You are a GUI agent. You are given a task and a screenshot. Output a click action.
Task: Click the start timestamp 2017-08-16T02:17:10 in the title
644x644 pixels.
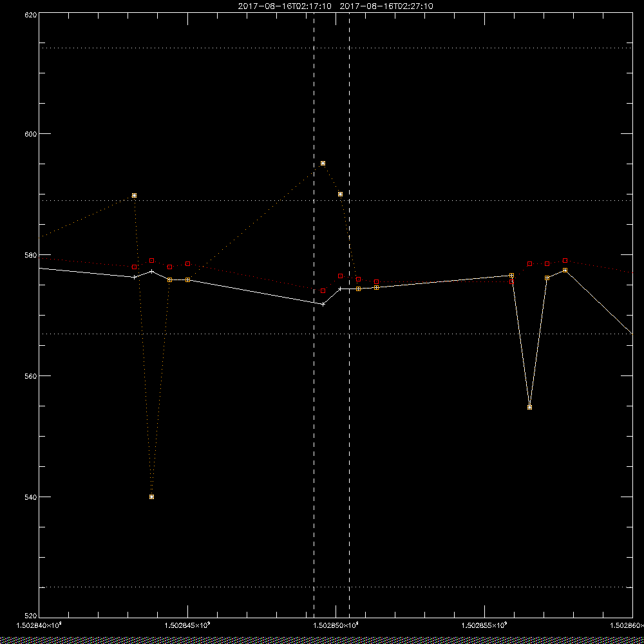[285, 6]
